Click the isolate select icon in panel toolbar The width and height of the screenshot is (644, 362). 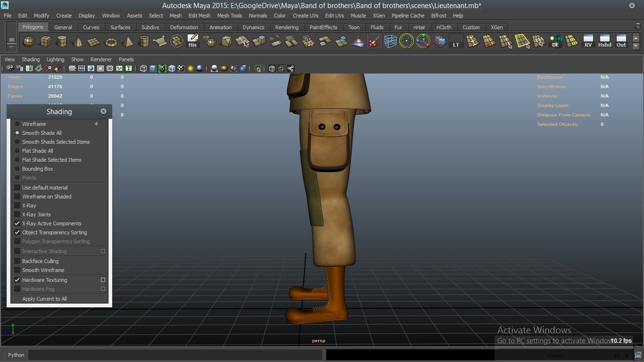(258, 68)
